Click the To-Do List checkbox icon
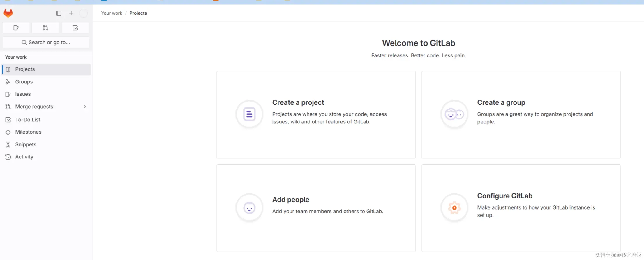Screen dimensions: 644x260 tap(8, 120)
